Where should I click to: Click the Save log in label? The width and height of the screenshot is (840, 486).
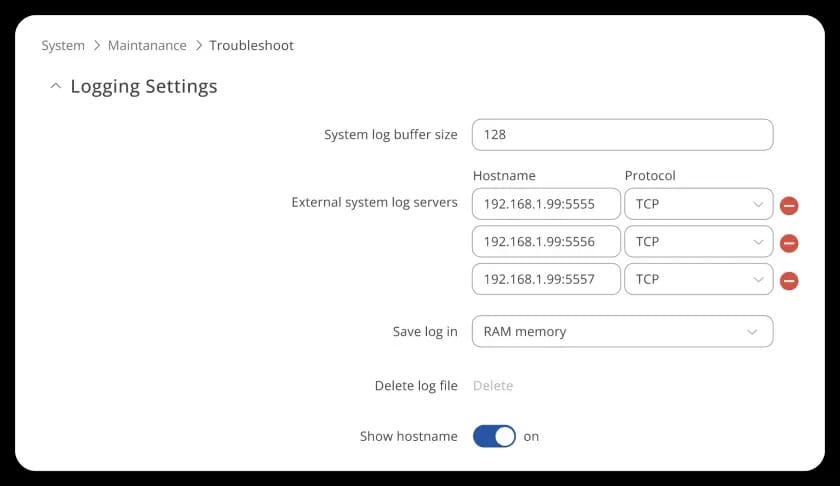coord(425,332)
